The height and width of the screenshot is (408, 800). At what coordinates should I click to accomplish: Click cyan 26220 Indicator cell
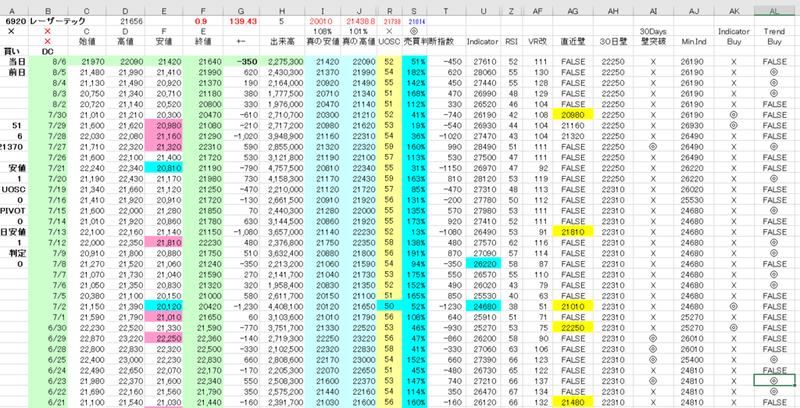(x=483, y=264)
